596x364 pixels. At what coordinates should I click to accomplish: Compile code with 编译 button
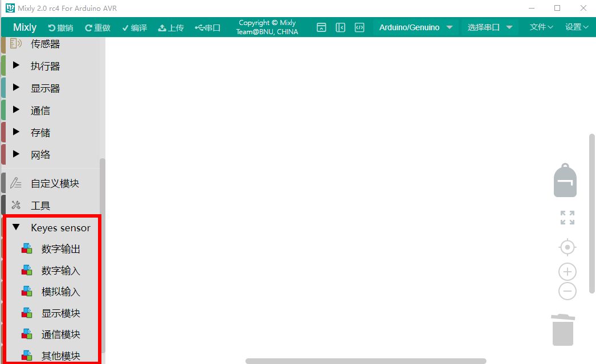(x=134, y=28)
